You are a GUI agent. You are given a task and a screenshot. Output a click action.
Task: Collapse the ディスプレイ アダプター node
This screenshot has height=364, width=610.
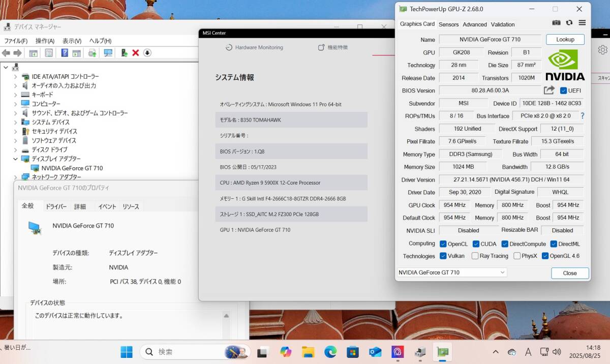coord(16,159)
